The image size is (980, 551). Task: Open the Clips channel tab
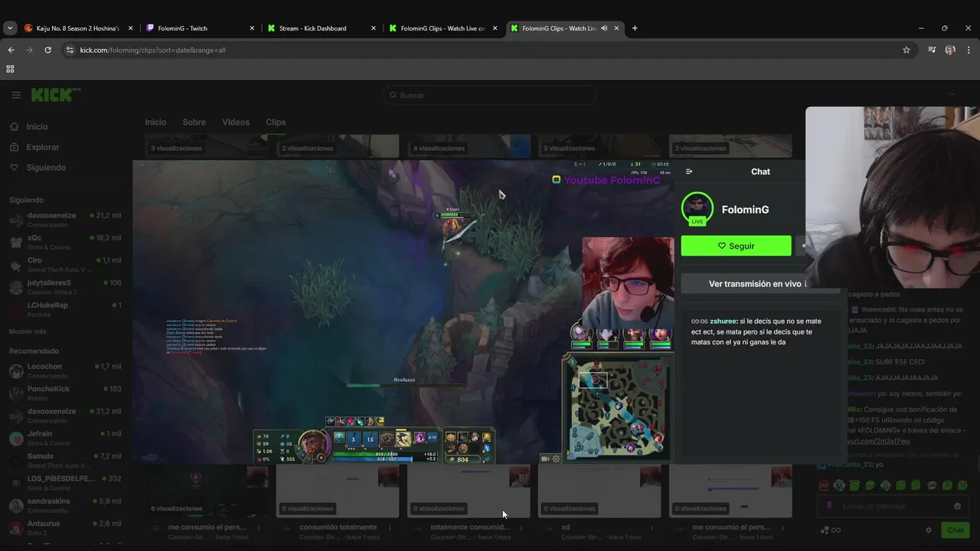tap(276, 122)
